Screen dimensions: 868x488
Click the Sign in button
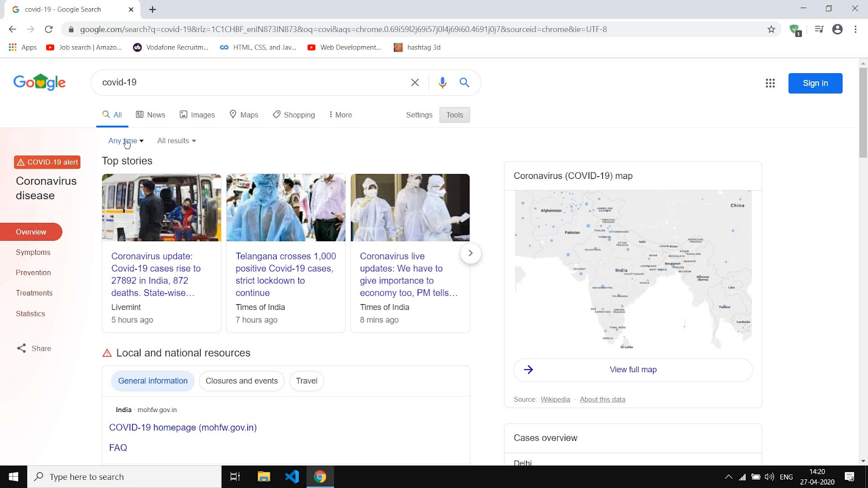click(x=815, y=83)
